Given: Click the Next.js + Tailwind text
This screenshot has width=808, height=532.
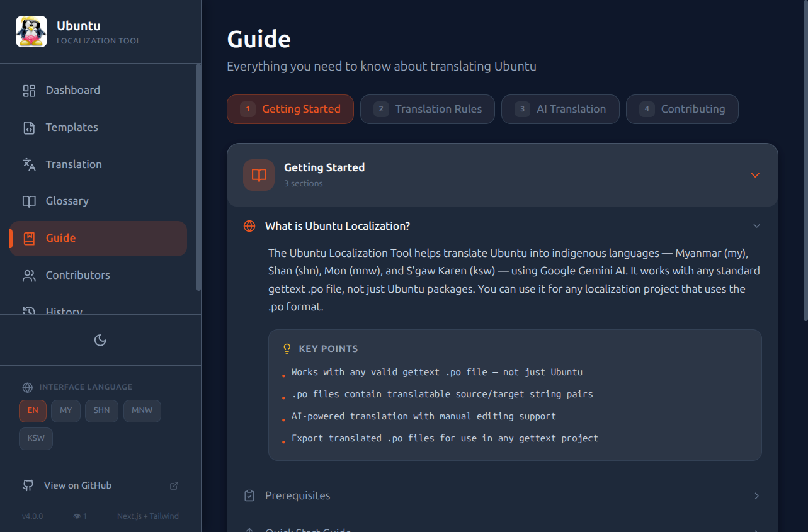Looking at the screenshot, I should (148, 516).
